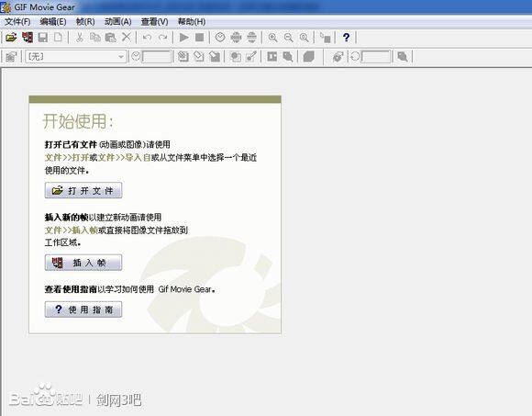Open the 动画(A) menu
This screenshot has height=416, width=532.
tap(117, 22)
